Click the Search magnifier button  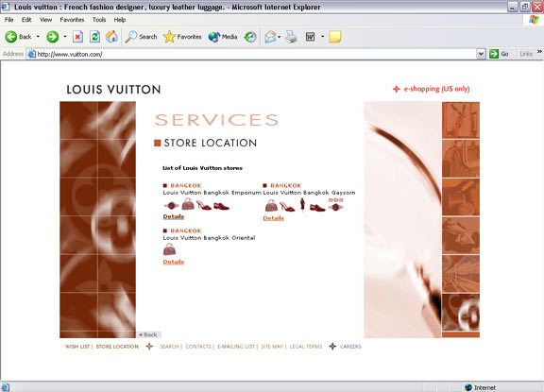(x=141, y=37)
